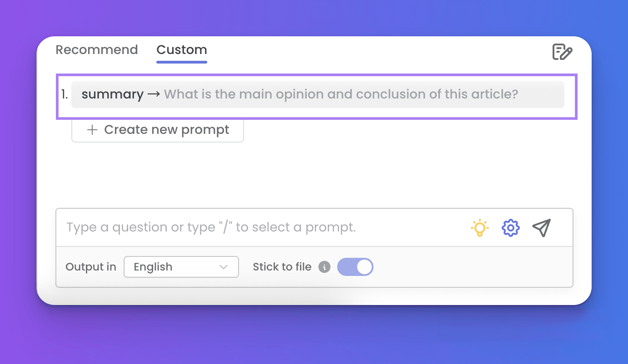Screen dimensions: 628x364
Task: Click the Create new prompt button
Action: 158,130
